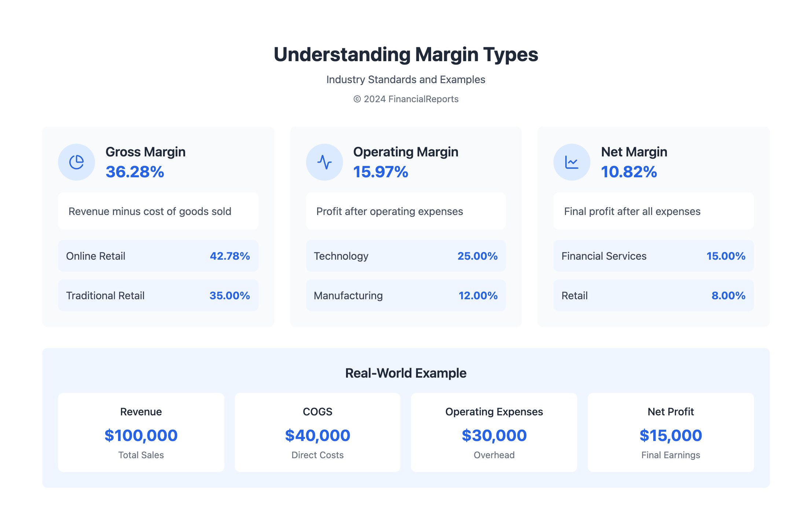Click 'Profit after operating expenses' description

click(x=390, y=211)
